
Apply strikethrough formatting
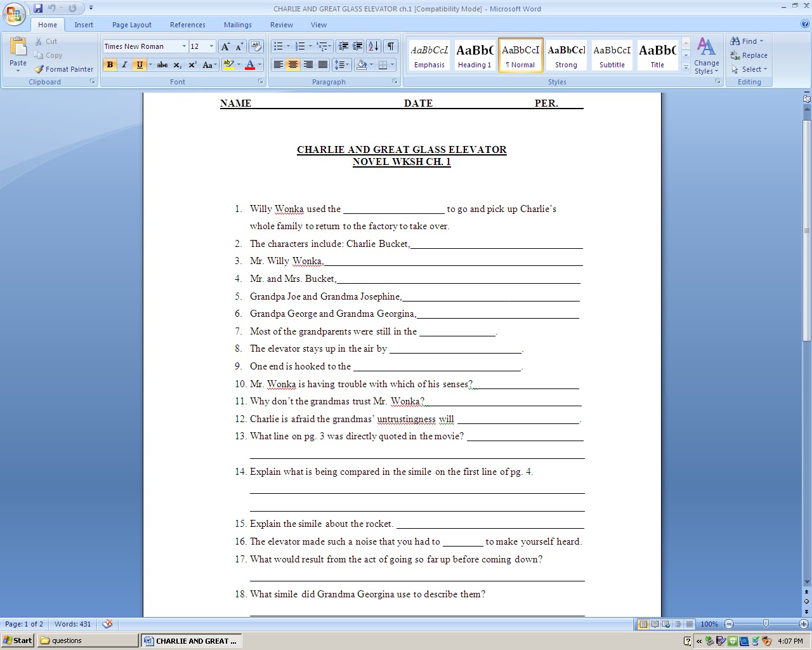[x=162, y=64]
